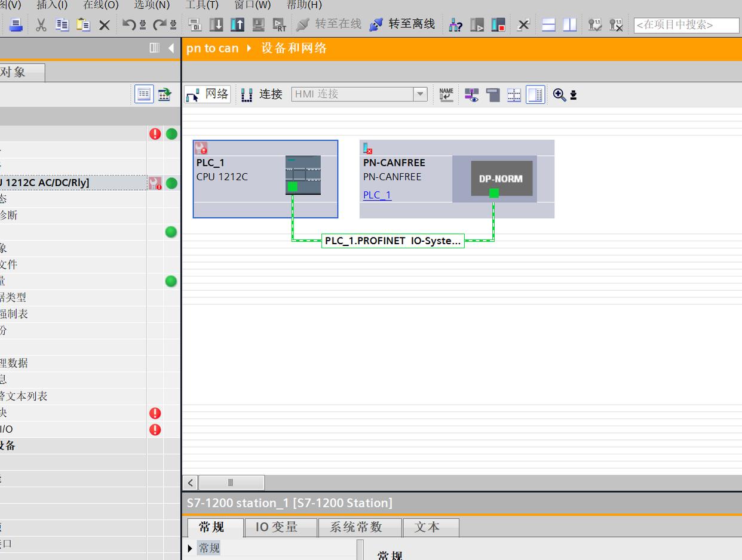Screen dimensions: 742x560
Task: Expand the 常规 tree node in properties
Action: tap(190, 548)
